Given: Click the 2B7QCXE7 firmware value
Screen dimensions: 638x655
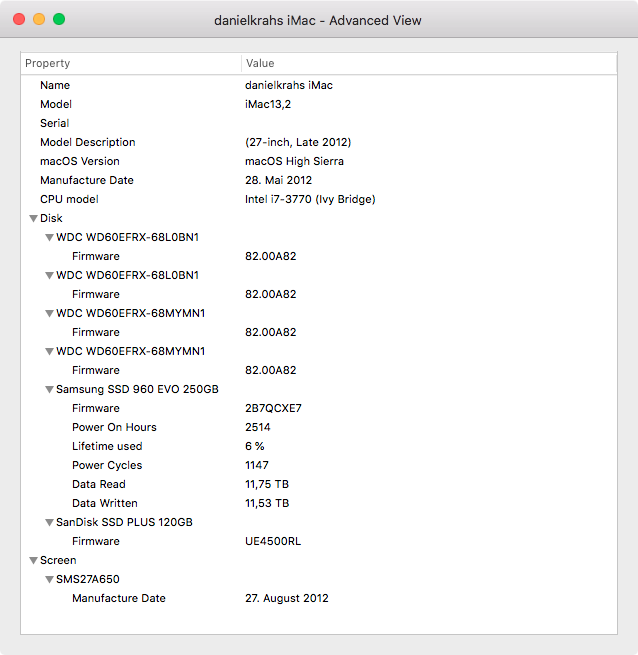Looking at the screenshot, I should tap(273, 408).
